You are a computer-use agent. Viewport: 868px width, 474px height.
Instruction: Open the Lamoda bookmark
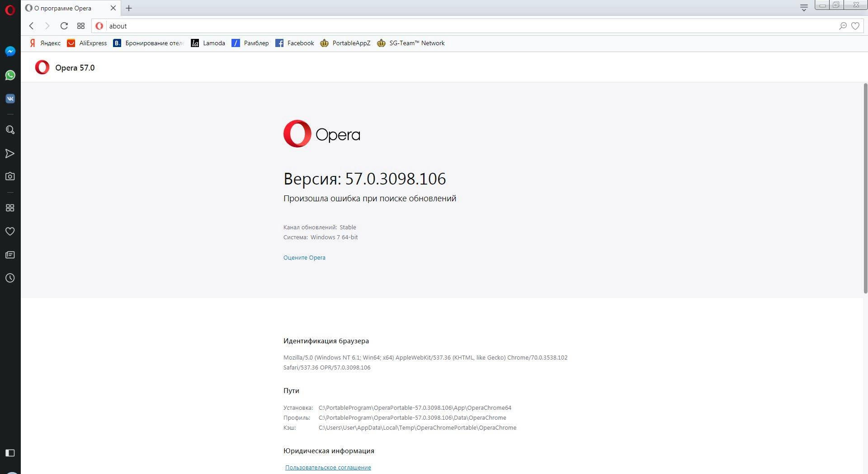click(x=208, y=43)
